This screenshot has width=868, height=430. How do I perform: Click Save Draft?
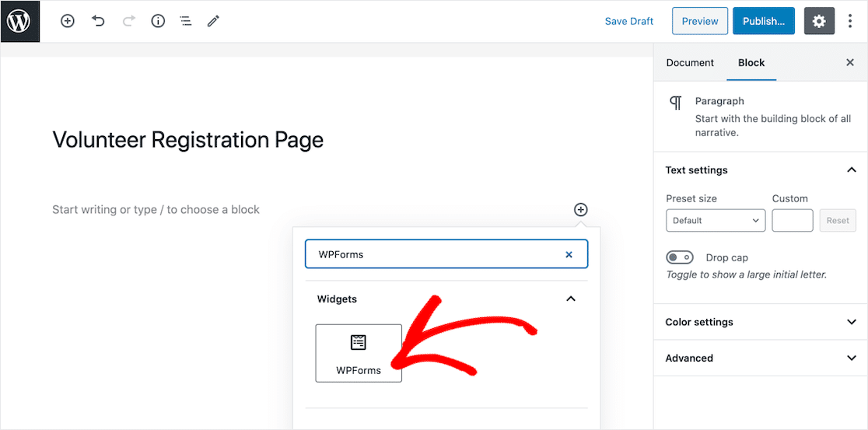coord(629,22)
